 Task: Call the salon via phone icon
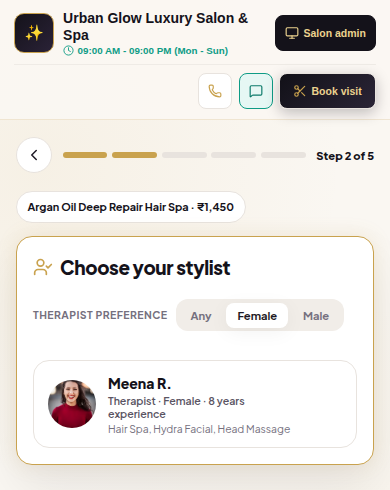click(x=215, y=91)
